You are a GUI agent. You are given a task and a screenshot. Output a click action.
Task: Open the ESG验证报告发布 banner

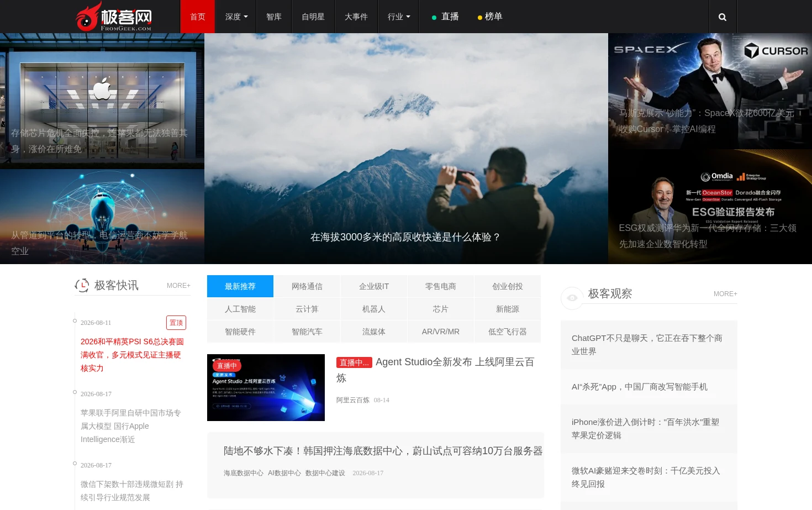[710, 207]
